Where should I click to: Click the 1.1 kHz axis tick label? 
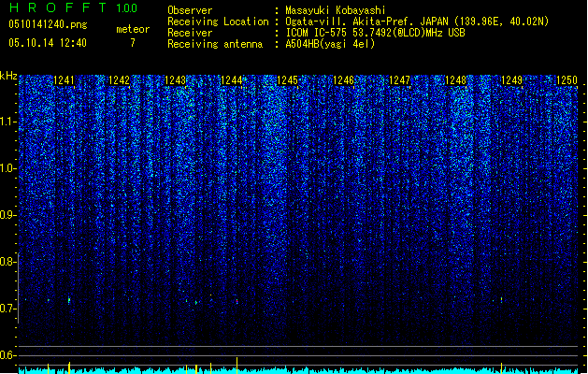(7, 122)
